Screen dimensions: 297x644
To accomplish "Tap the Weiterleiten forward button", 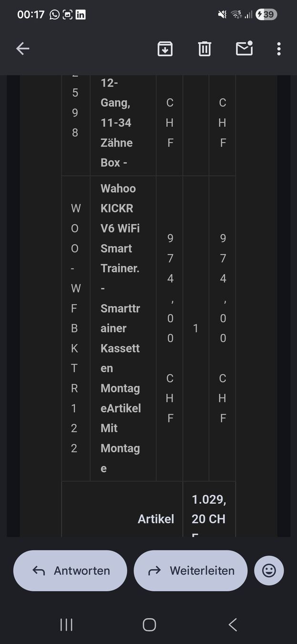I will pyautogui.click(x=191, y=571).
